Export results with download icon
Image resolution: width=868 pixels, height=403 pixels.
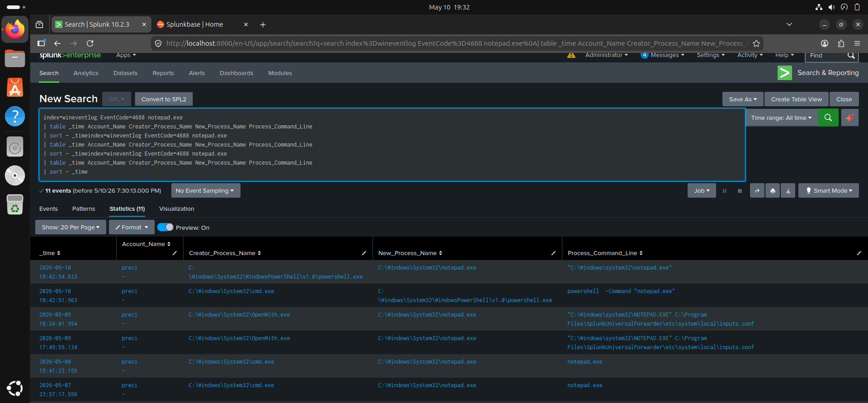pyautogui.click(x=788, y=191)
